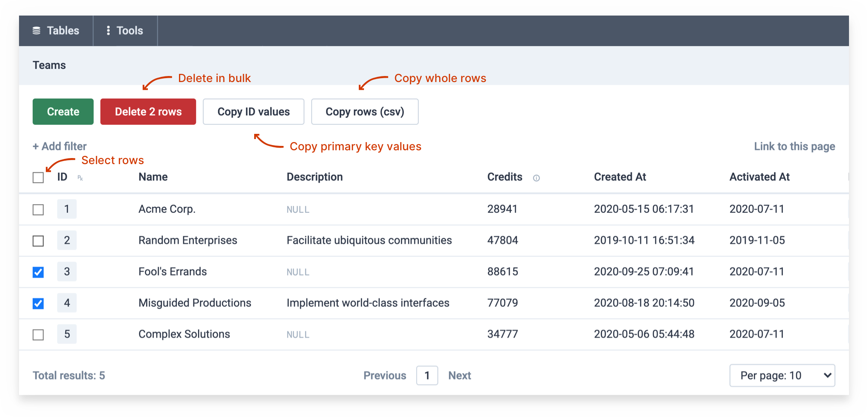This screenshot has width=868, height=418.
Task: Click the Random Enterprises name cell
Action: pyautogui.click(x=188, y=240)
